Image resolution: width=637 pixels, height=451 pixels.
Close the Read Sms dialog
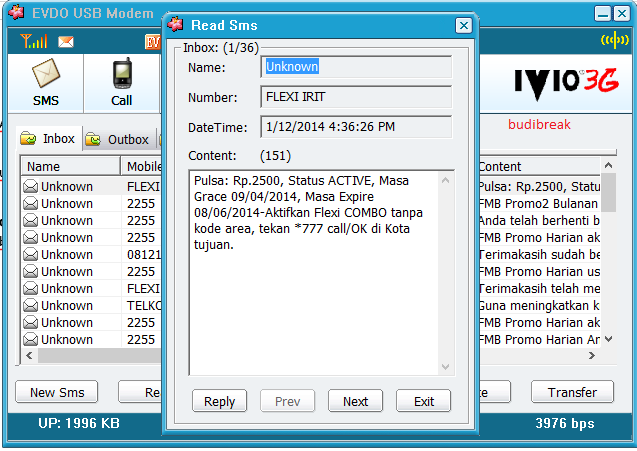[x=464, y=26]
